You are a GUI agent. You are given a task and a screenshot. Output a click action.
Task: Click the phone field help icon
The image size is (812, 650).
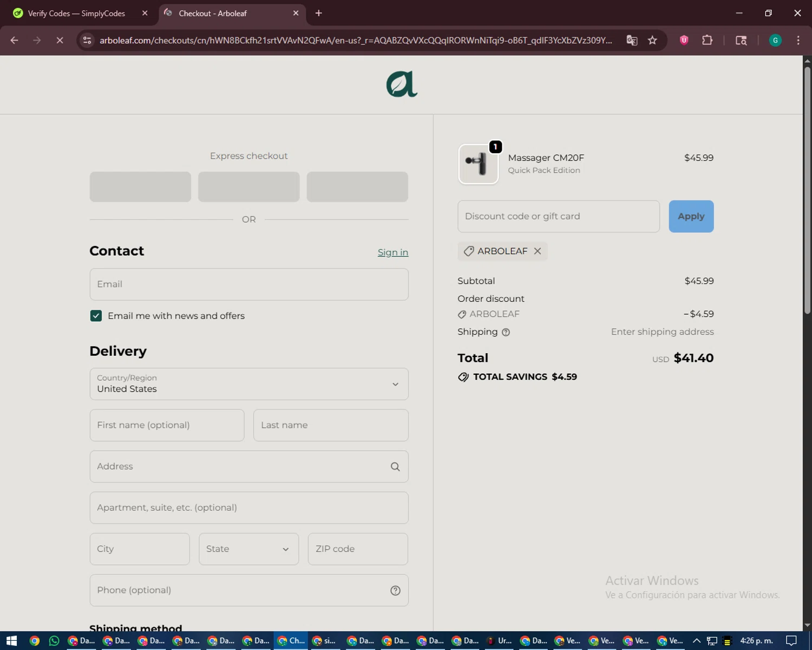(395, 590)
